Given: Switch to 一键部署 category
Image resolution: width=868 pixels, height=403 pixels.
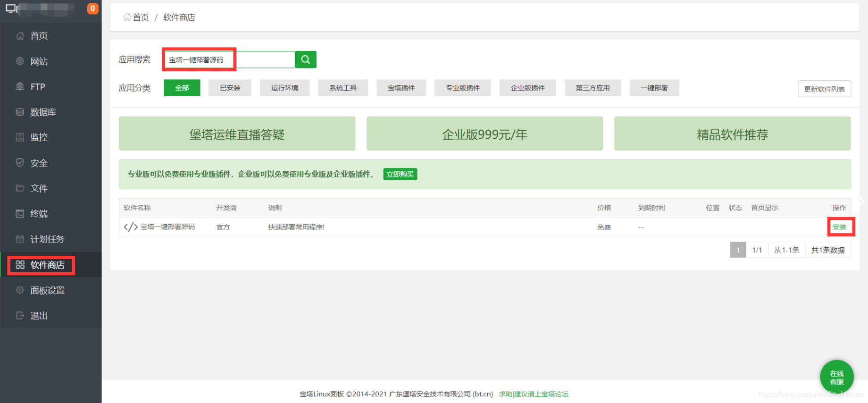Looking at the screenshot, I should [654, 88].
